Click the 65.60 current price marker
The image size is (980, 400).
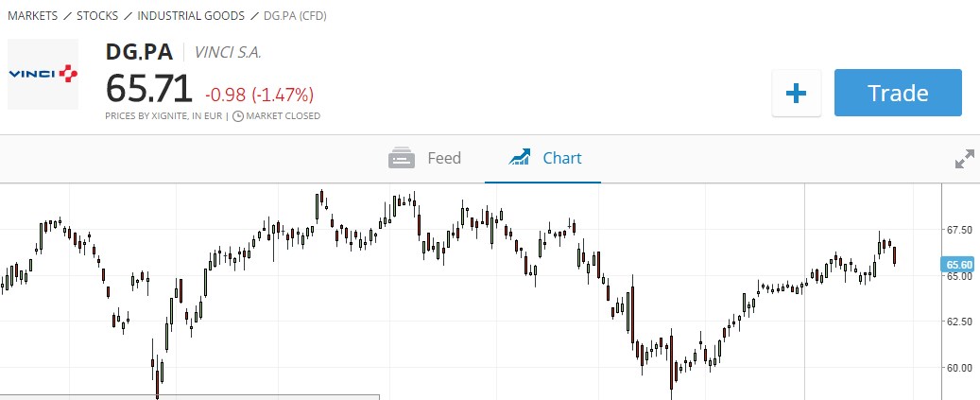coord(959,265)
